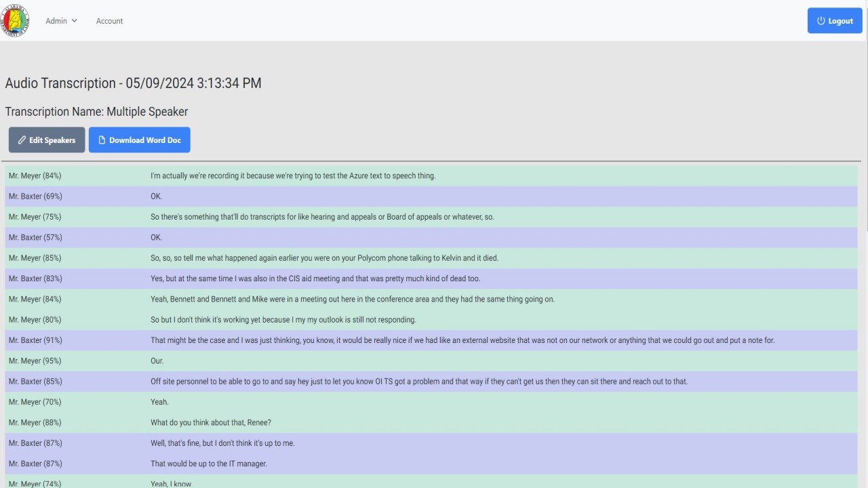Open the Account menu item
Image resolution: width=868 pixels, height=488 pixels.
(109, 21)
